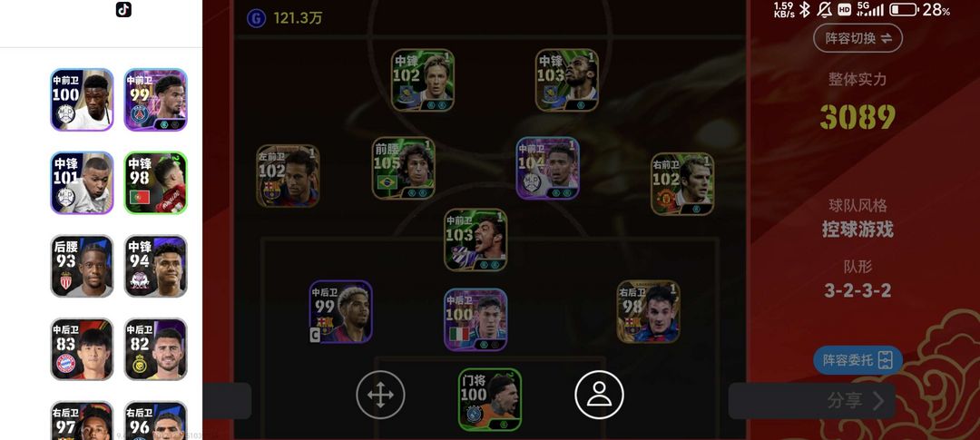This screenshot has height=440, width=980.
Task: Expand the 分享 share arrow
Action: coord(878,401)
